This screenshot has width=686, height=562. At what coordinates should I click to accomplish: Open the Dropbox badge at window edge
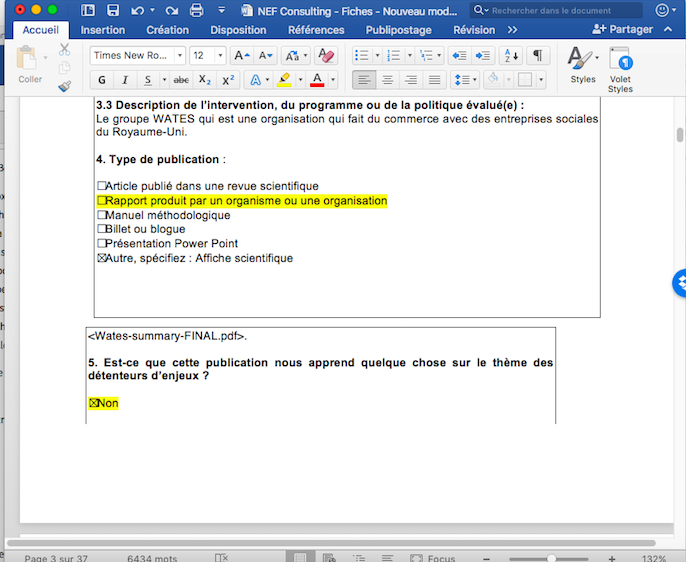pyautogui.click(x=679, y=283)
